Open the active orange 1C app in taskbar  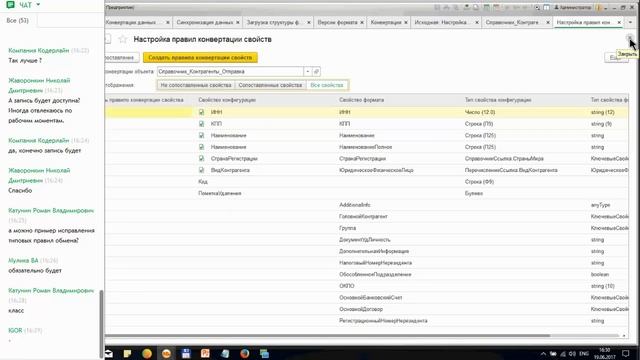click(166, 353)
